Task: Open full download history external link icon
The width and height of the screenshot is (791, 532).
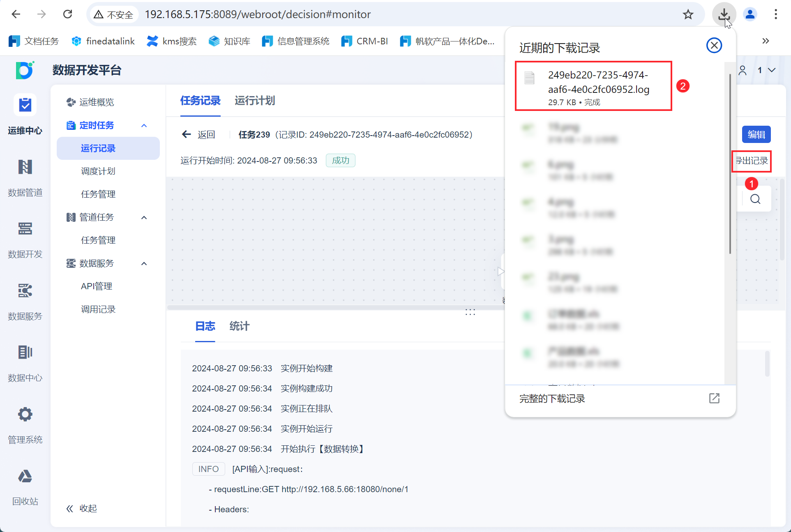Action: coord(714,398)
